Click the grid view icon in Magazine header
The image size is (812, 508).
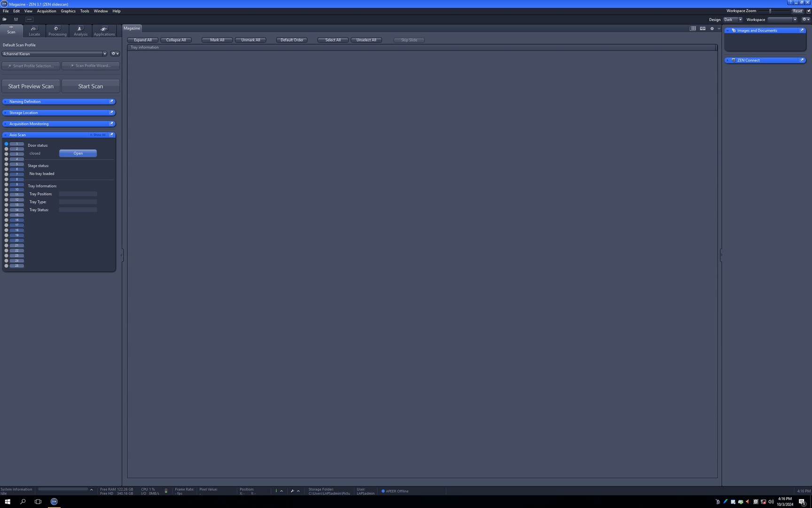tap(693, 29)
